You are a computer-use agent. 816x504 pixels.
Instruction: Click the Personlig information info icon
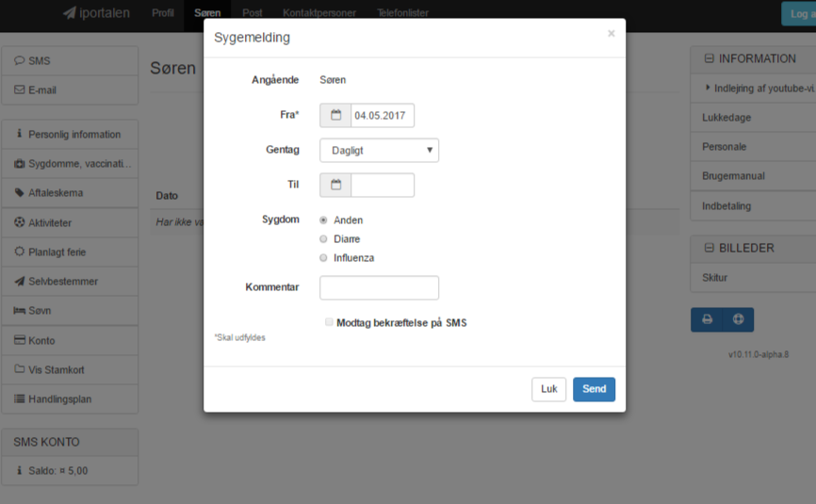pyautogui.click(x=19, y=134)
